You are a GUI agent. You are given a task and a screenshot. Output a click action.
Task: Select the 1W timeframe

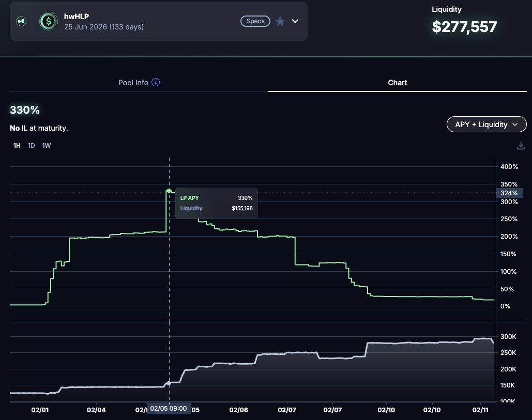point(47,145)
